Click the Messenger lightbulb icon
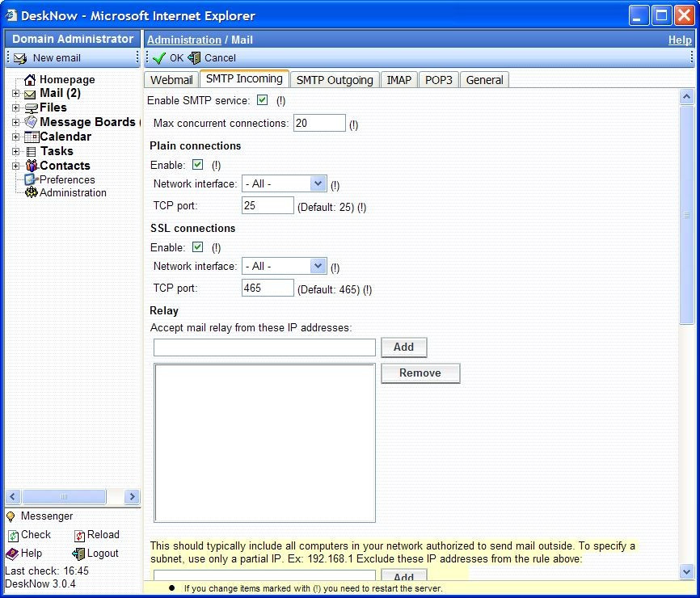700x598 pixels. click(x=11, y=516)
